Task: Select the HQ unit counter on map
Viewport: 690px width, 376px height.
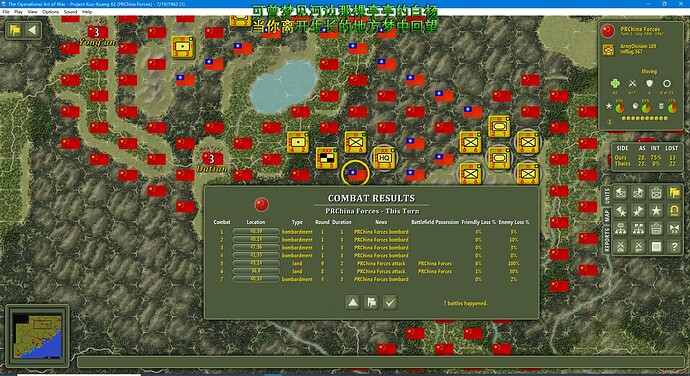Action: pos(384,158)
